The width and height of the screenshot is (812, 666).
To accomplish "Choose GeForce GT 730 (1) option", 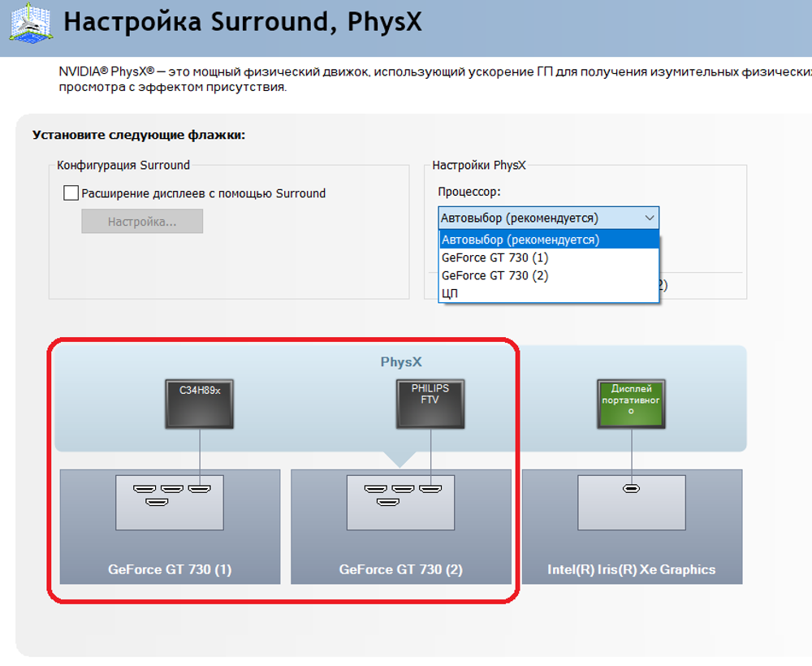I will point(548,257).
